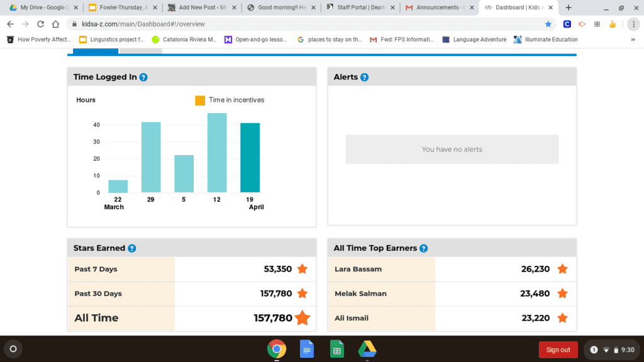Image resolution: width=644 pixels, height=362 pixels.
Task: Launch Google Docs from the shelf
Action: pyautogui.click(x=307, y=349)
